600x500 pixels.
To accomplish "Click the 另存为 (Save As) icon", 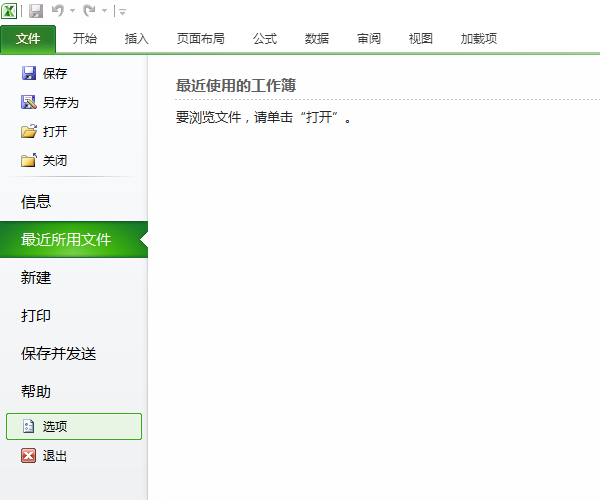I will click(29, 102).
